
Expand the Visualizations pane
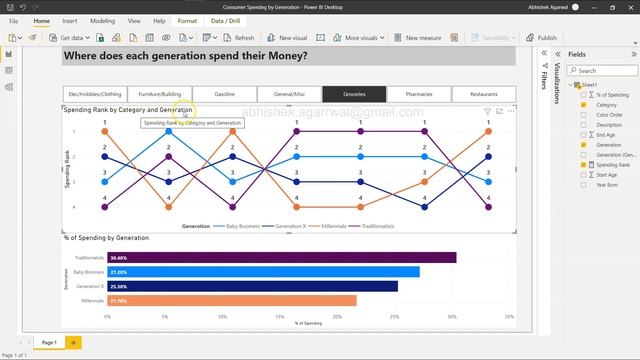pyautogui.click(x=558, y=54)
